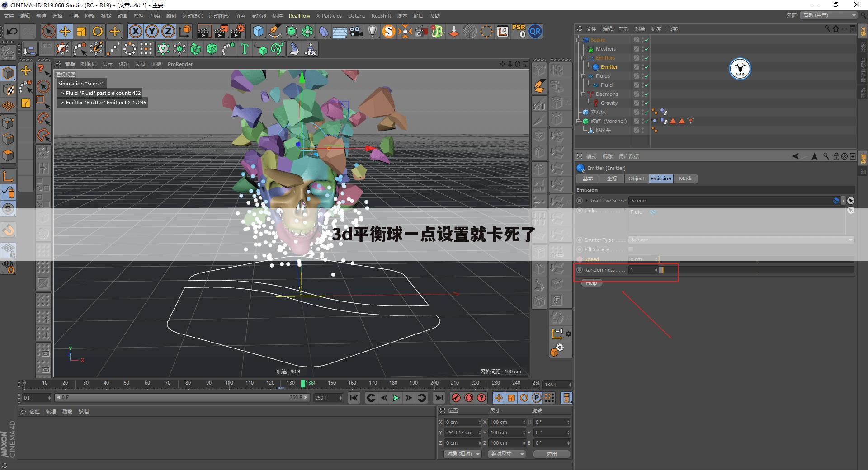Open the ProRender viewport menu
The width and height of the screenshot is (868, 470).
coord(180,64)
